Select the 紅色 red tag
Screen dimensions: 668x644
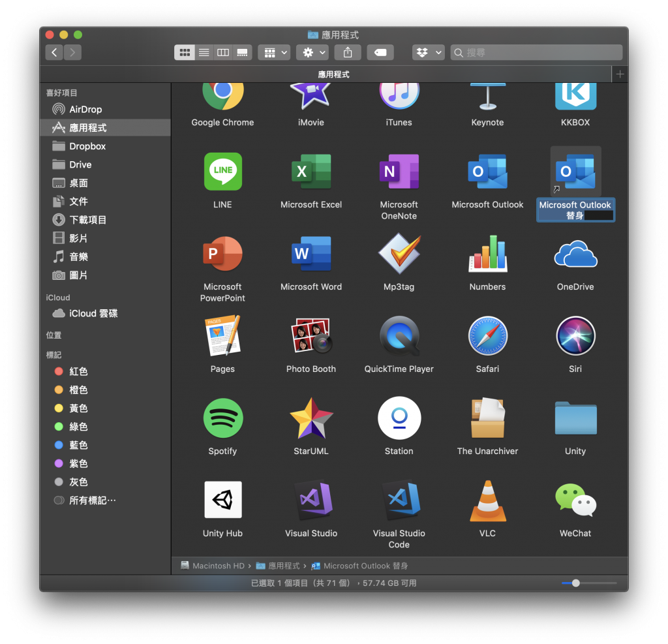105,371
